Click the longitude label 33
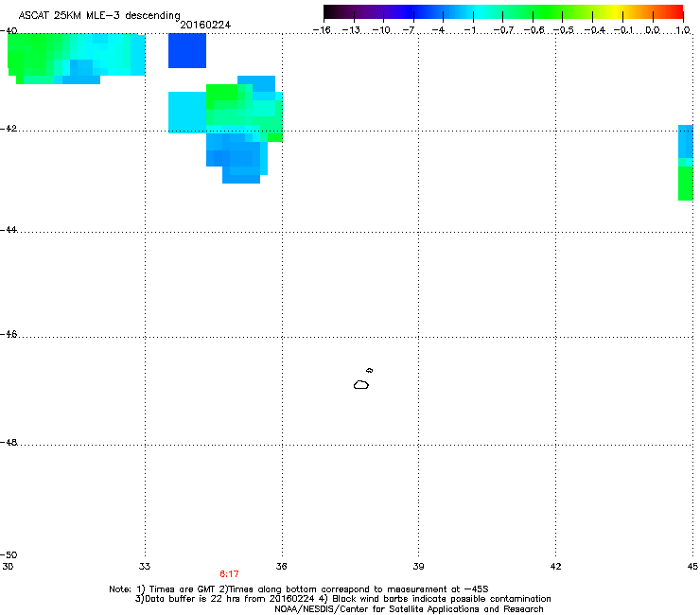 tap(145, 567)
